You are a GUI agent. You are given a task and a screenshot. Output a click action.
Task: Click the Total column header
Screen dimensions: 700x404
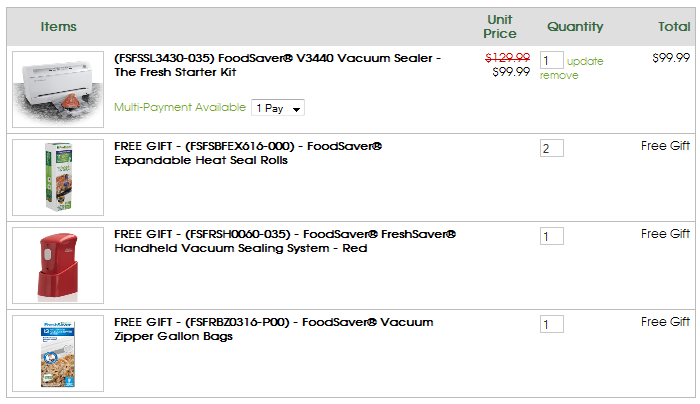tap(674, 27)
